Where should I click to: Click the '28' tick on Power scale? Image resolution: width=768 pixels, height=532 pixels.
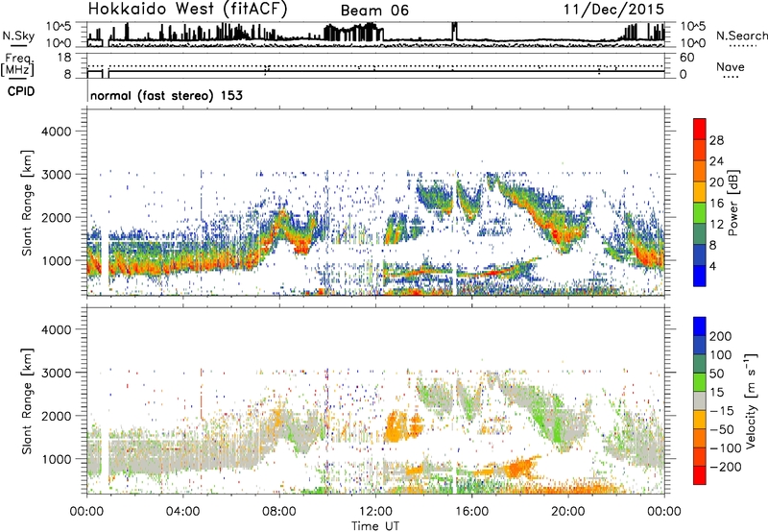tap(716, 140)
